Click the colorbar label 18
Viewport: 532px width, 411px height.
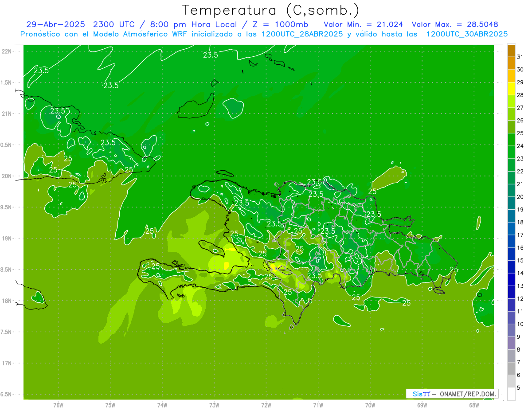pyautogui.click(x=520, y=222)
